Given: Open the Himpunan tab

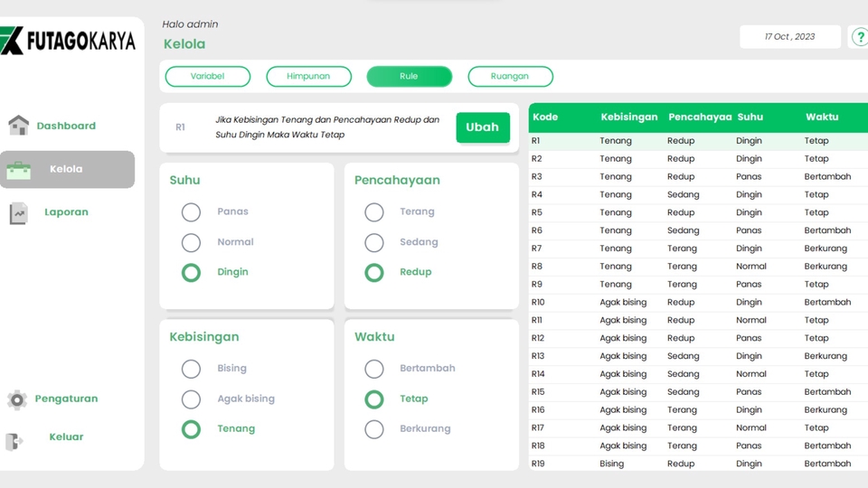Looking at the screenshot, I should tap(308, 77).
